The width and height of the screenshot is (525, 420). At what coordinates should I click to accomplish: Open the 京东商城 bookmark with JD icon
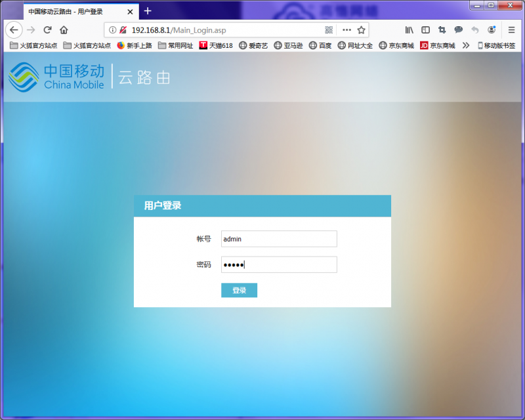(438, 45)
